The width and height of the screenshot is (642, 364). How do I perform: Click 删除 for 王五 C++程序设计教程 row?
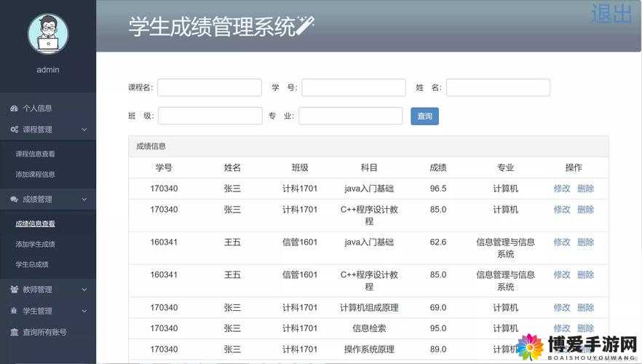click(585, 274)
